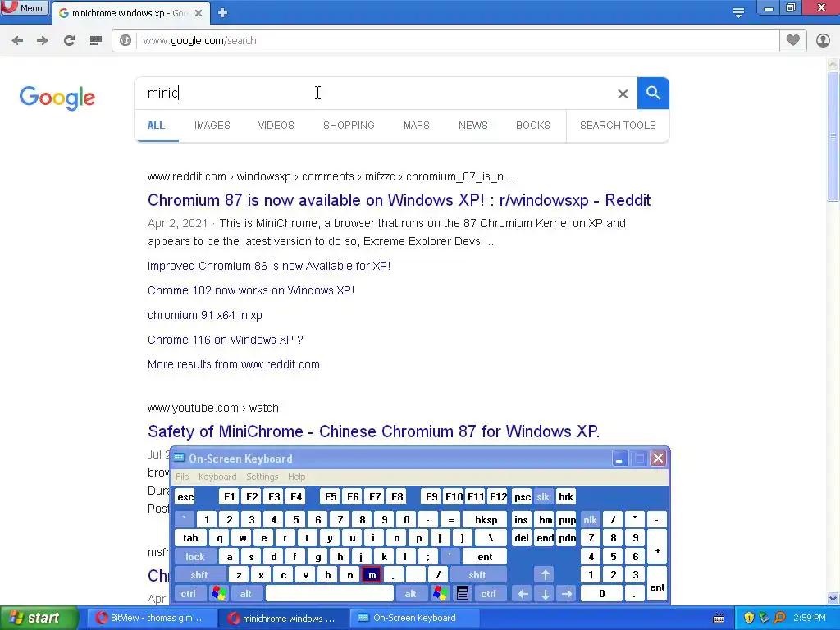
Task: Click the page vertical scrollbar thumb
Action: click(833, 137)
